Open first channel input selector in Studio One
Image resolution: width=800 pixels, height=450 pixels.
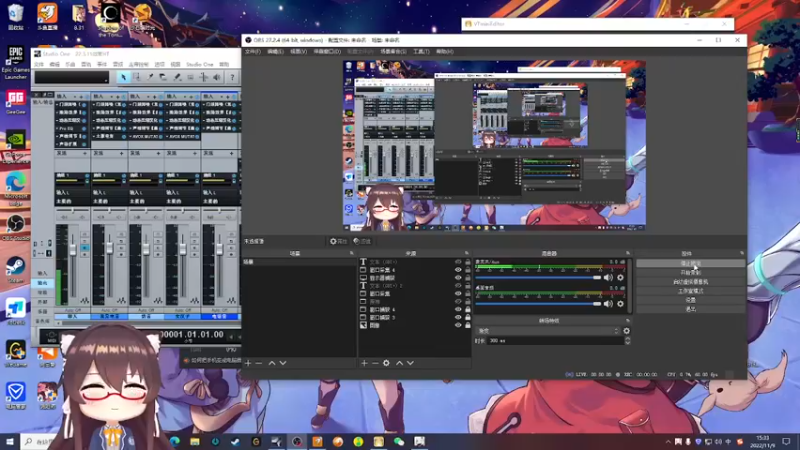point(71,192)
